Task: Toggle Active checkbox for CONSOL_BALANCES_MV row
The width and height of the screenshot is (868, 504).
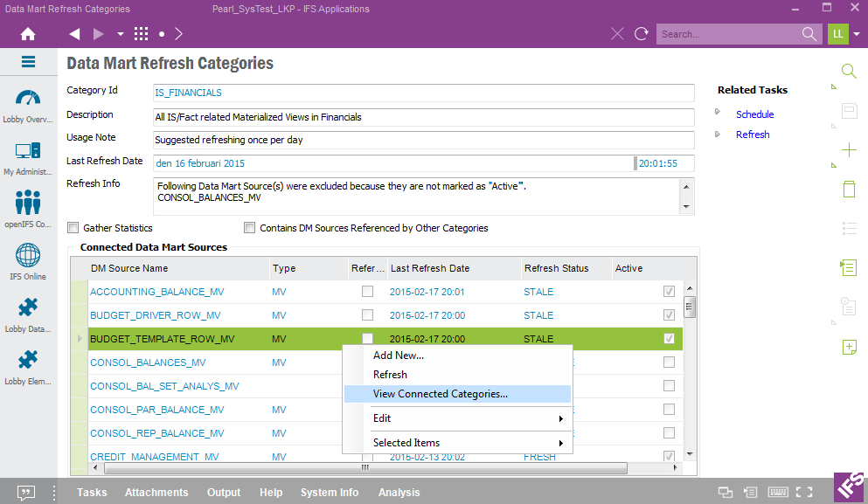Action: pos(669,362)
